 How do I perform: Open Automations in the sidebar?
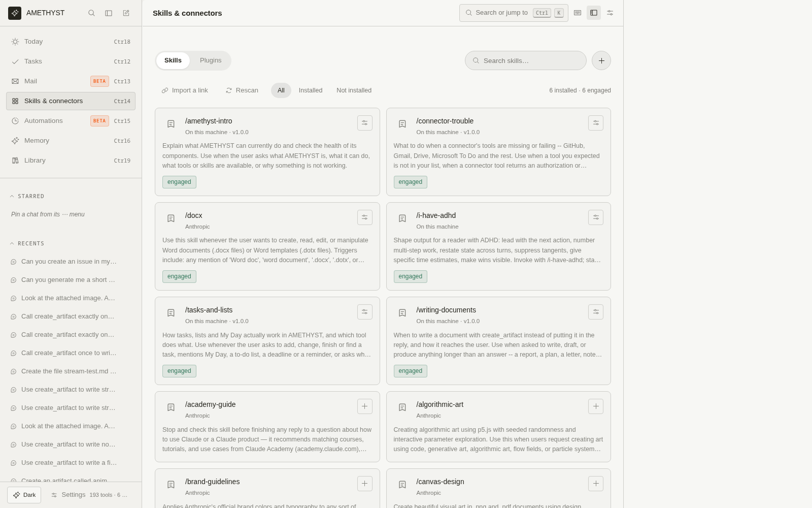71,121
